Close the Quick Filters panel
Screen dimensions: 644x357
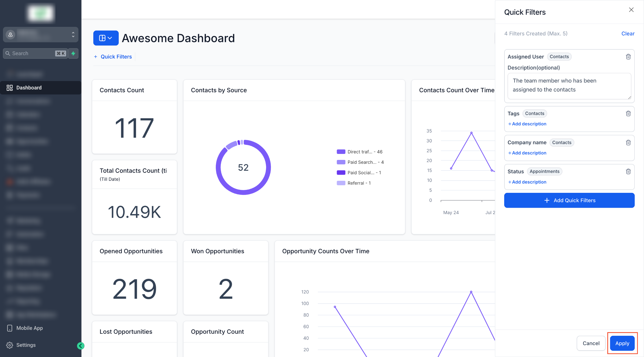coord(631,10)
